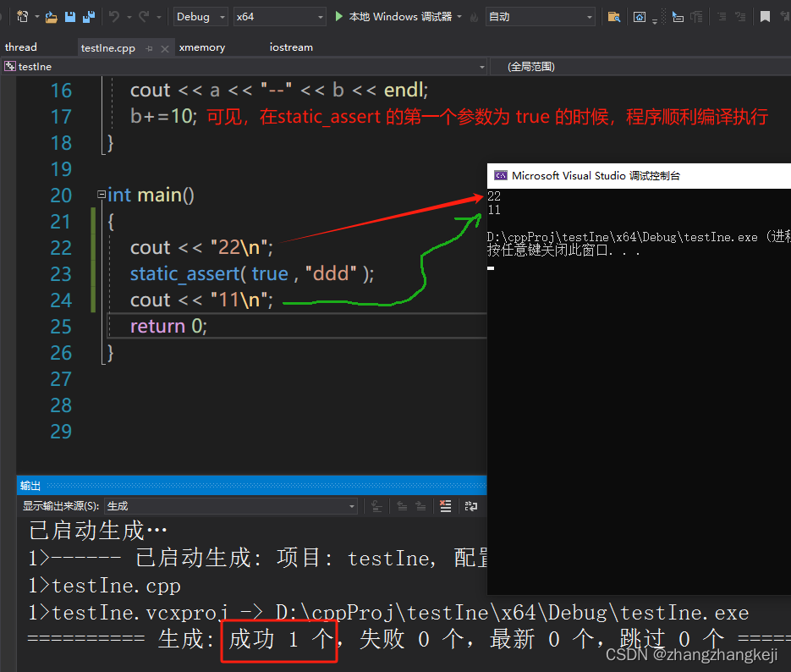The image size is (791, 672).
Task: Click the Redo arrow icon
Action: tap(145, 17)
